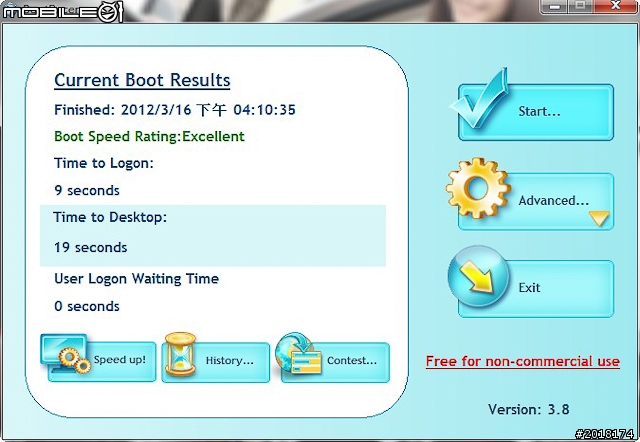Click the globe Contest icon

pos(298,354)
